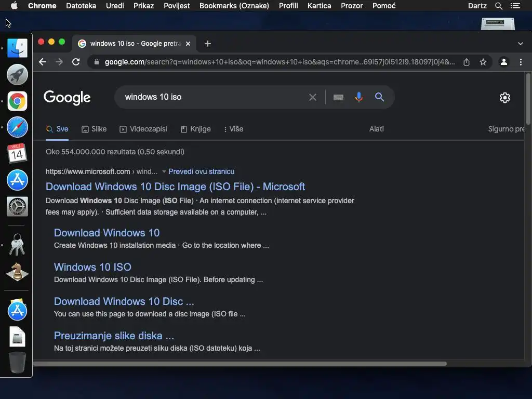This screenshot has width=532, height=399.
Task: Bookmark this page with the star
Action: [483, 62]
